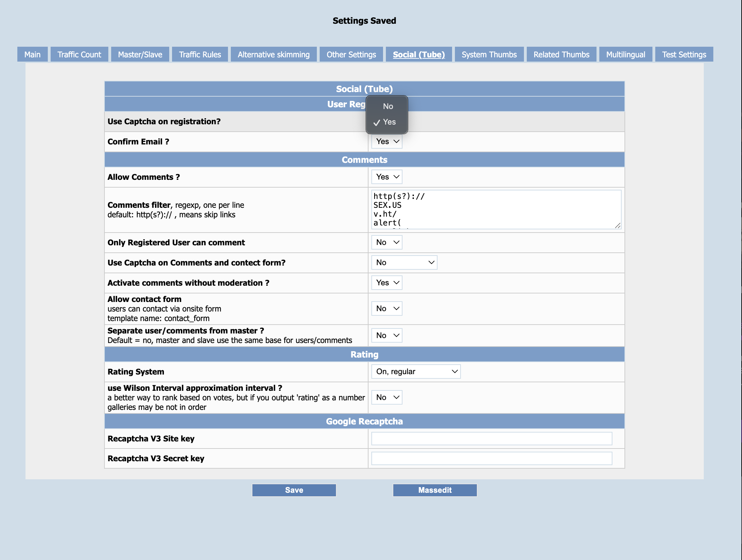Click the Massedit button

pyautogui.click(x=435, y=490)
